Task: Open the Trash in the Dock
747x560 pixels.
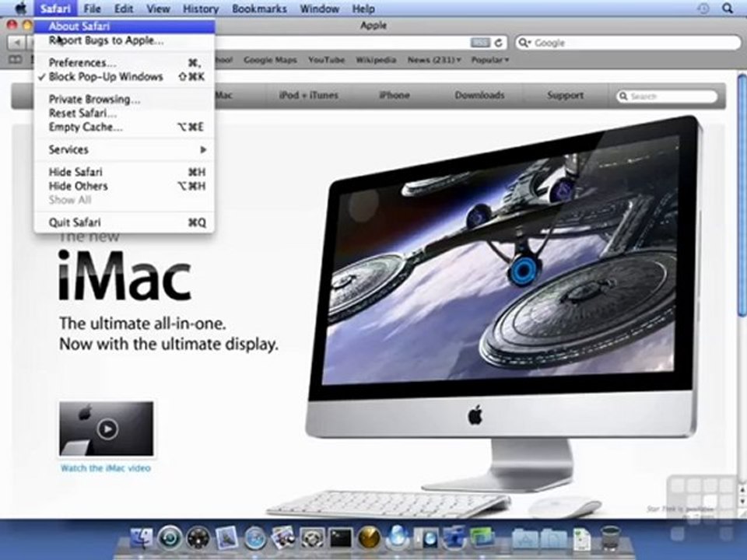Action: point(610,538)
